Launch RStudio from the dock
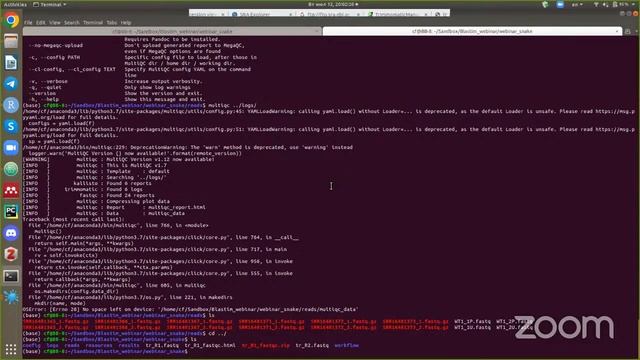640x360 pixels. [x=11, y=105]
